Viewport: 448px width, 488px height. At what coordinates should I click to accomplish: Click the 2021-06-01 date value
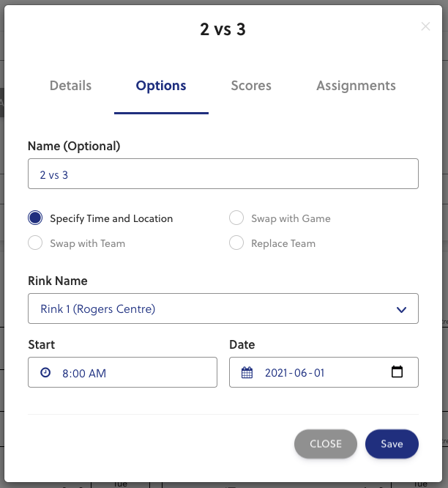point(294,373)
